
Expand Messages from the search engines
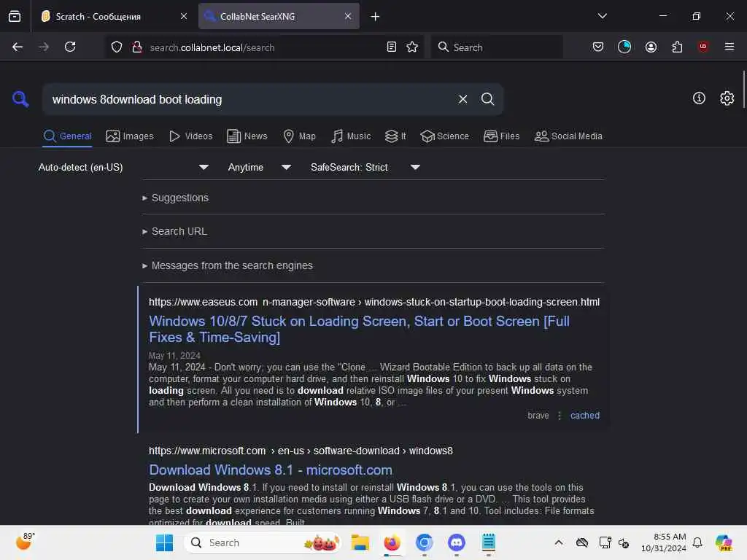(228, 265)
